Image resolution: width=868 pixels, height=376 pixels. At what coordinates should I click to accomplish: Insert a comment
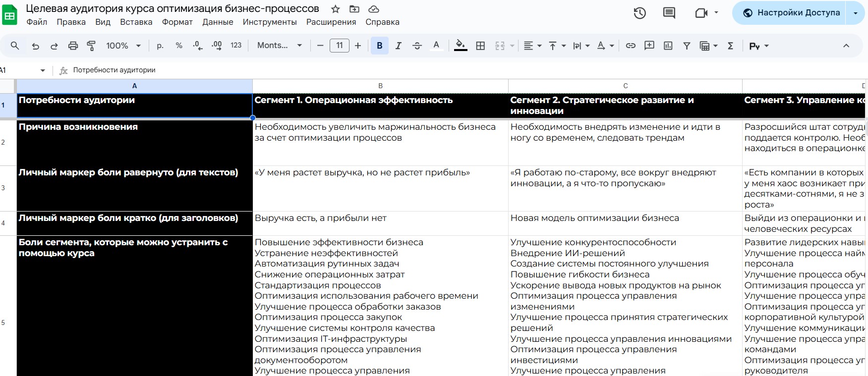point(649,46)
